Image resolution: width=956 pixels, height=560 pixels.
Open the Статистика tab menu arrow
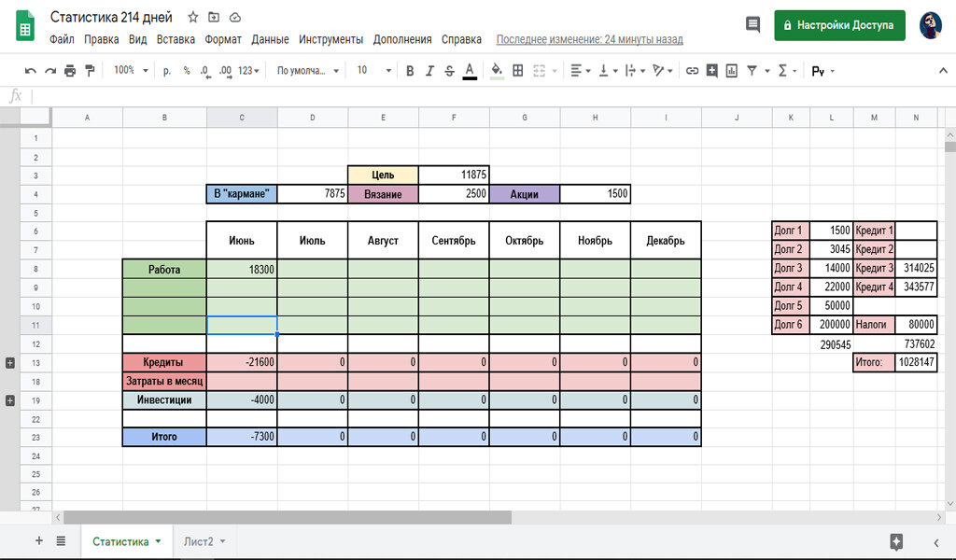[x=158, y=541]
